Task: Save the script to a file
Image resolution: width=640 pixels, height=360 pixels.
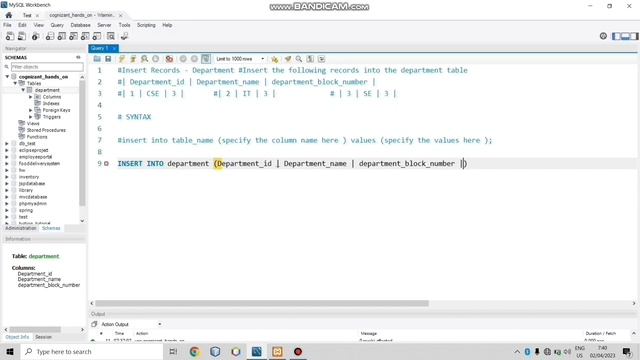Action: [x=108, y=59]
